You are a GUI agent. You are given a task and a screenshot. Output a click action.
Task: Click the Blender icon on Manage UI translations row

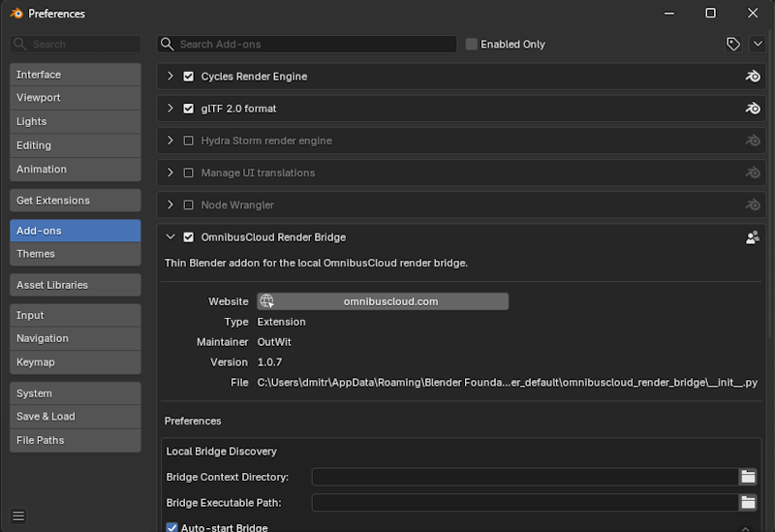pyautogui.click(x=753, y=173)
